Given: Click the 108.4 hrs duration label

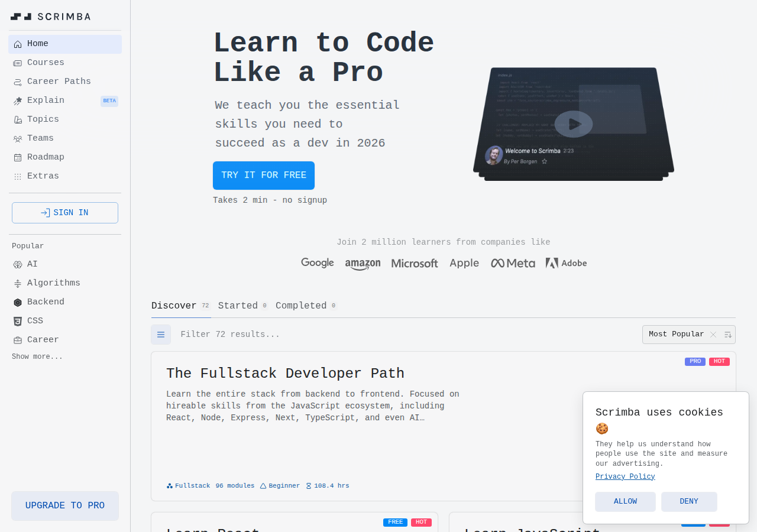Looking at the screenshot, I should click(327, 486).
